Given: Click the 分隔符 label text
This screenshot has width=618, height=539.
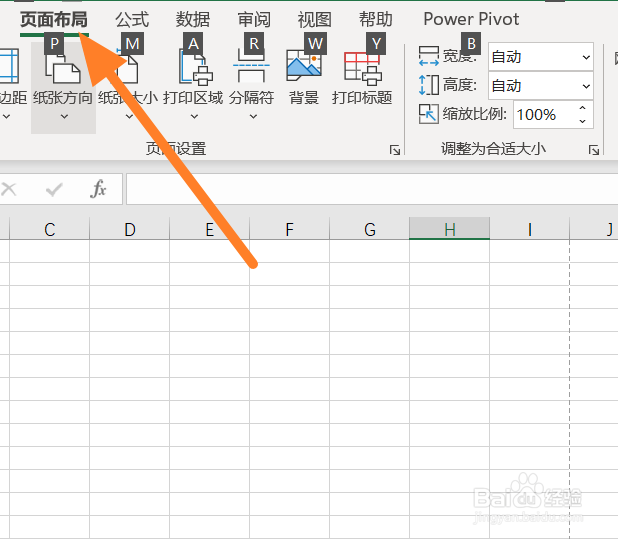Looking at the screenshot, I should [251, 98].
